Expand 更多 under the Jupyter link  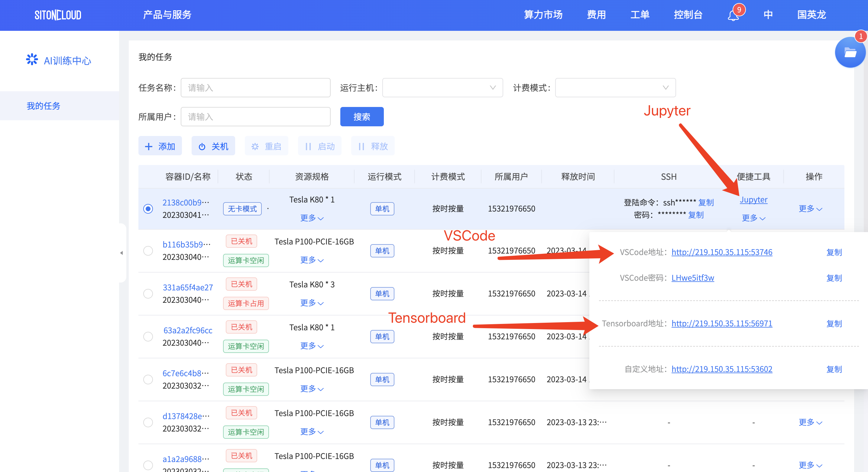[754, 218]
